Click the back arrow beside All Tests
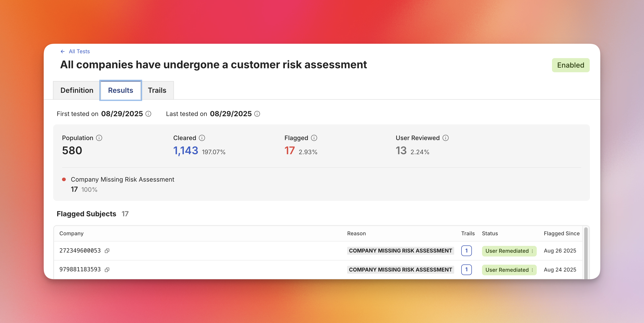The image size is (644, 323). click(62, 51)
